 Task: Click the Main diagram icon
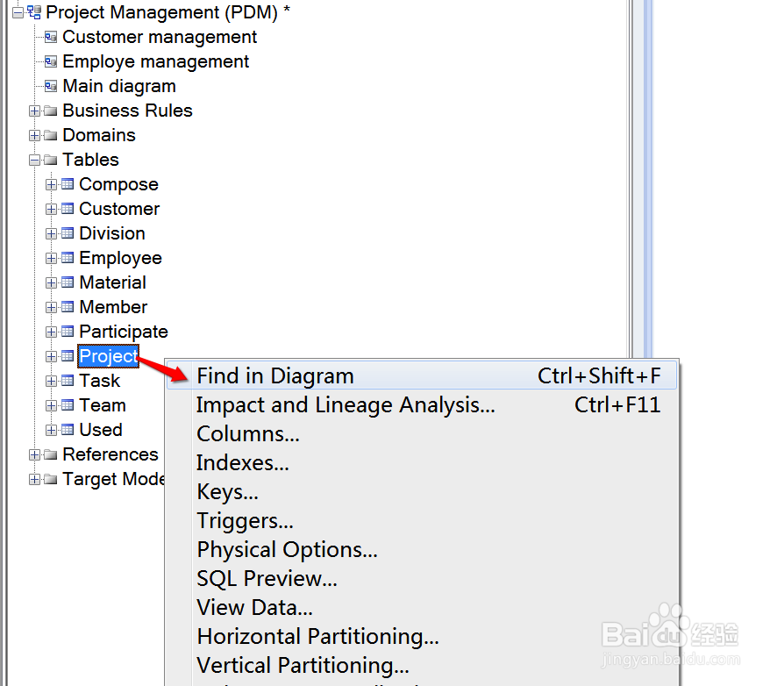[x=51, y=86]
